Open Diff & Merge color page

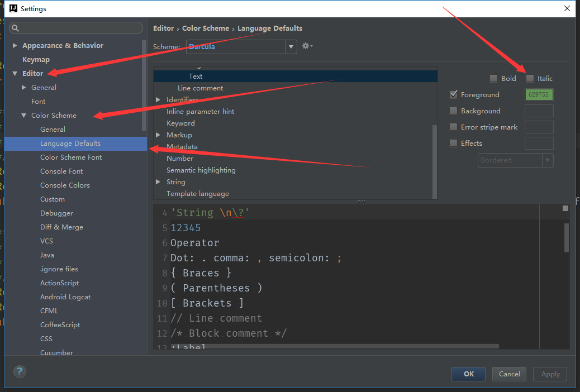pos(61,227)
